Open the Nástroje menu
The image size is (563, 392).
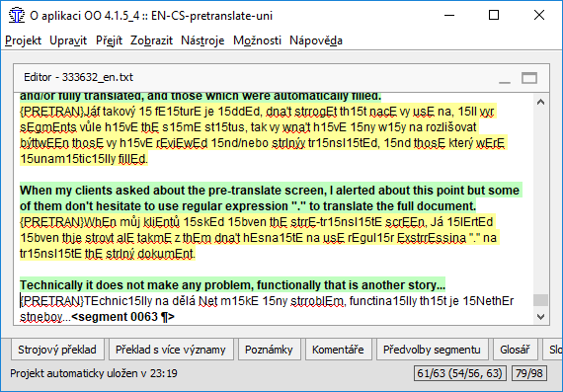pyautogui.click(x=202, y=40)
